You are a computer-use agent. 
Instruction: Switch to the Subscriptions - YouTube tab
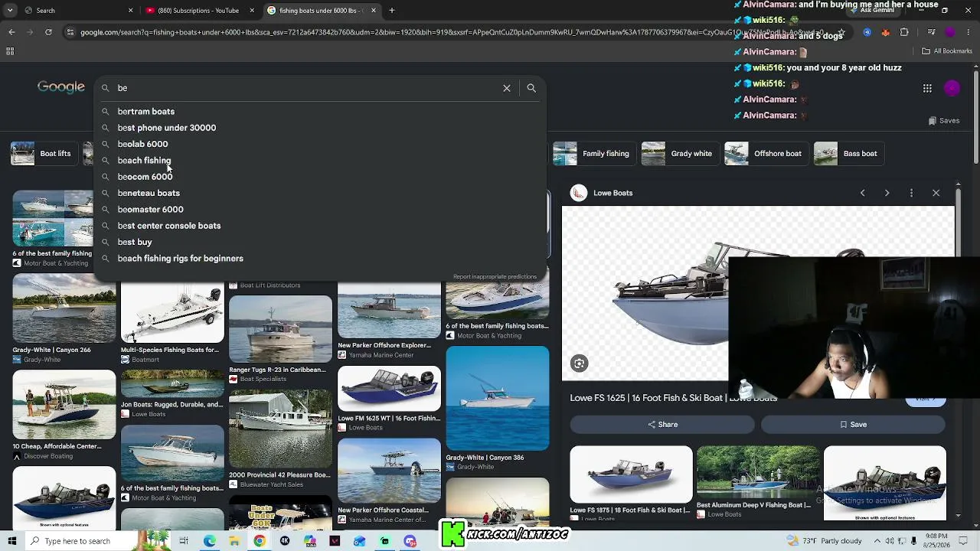coord(201,11)
